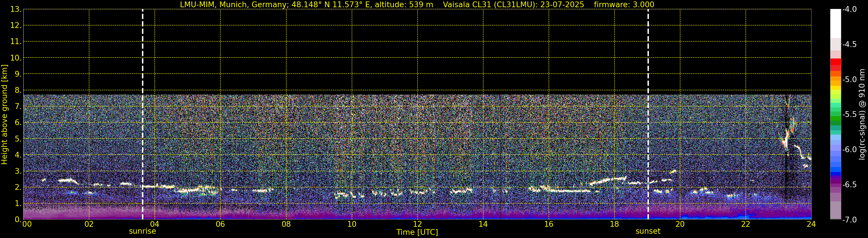Click the 24 tick on the time axis
The image size is (868, 238).
pyautogui.click(x=811, y=224)
